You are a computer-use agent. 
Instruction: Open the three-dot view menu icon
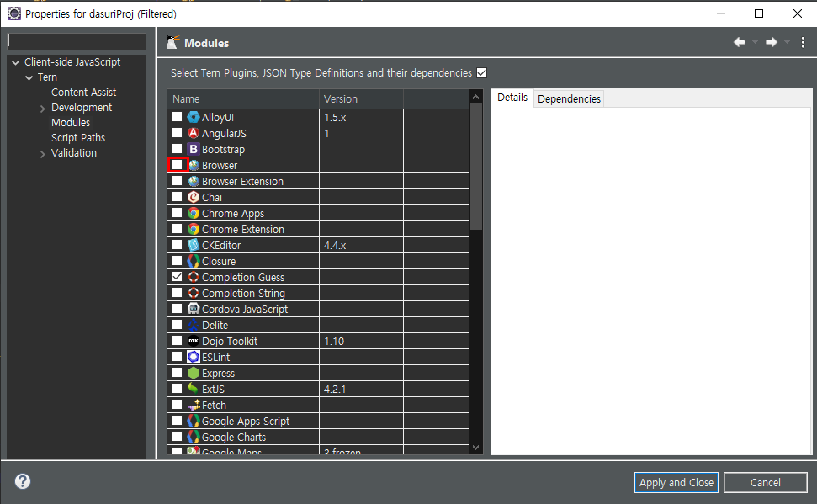click(803, 42)
